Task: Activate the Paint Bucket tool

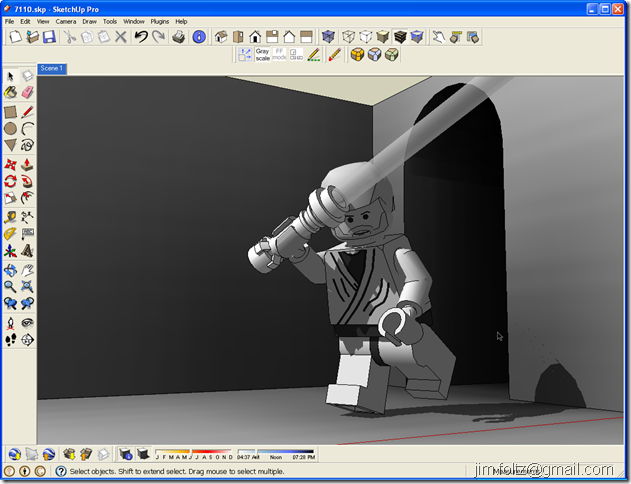Action: [10, 93]
